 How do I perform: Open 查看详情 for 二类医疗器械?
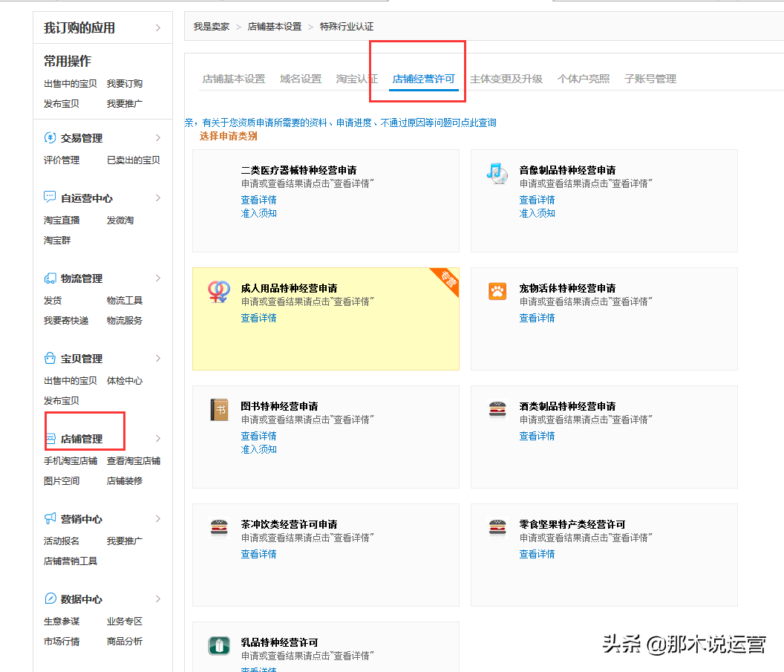pyautogui.click(x=258, y=200)
